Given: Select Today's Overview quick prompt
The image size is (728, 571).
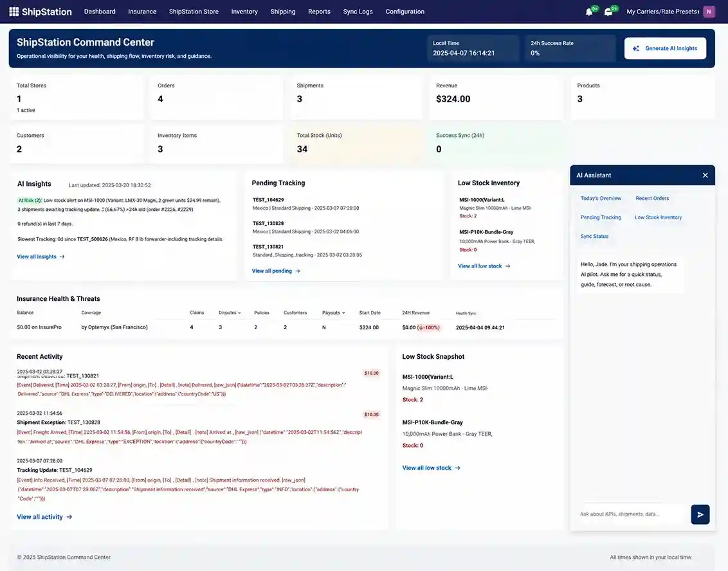Looking at the screenshot, I should (x=600, y=198).
